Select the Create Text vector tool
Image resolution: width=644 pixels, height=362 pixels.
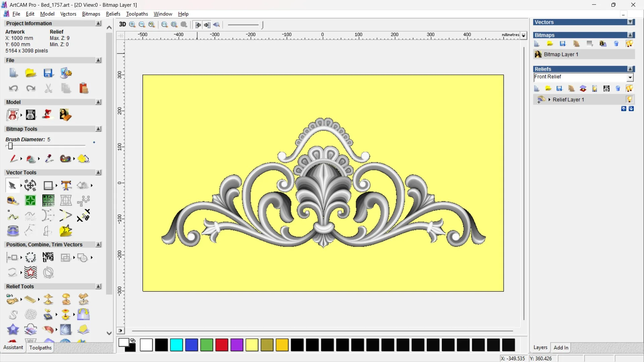click(66, 185)
